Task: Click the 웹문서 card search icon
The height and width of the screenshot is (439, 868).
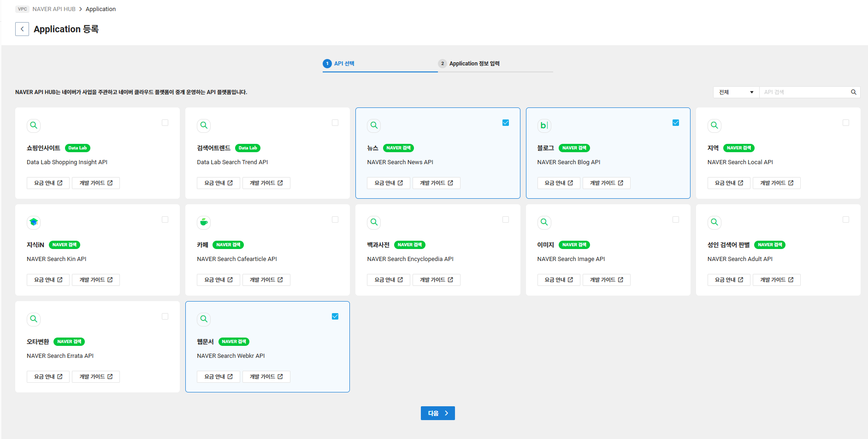Action: click(x=204, y=319)
